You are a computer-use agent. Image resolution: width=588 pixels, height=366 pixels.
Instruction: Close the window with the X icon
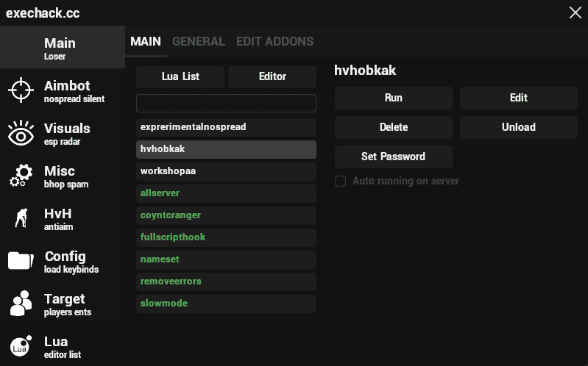(575, 12)
